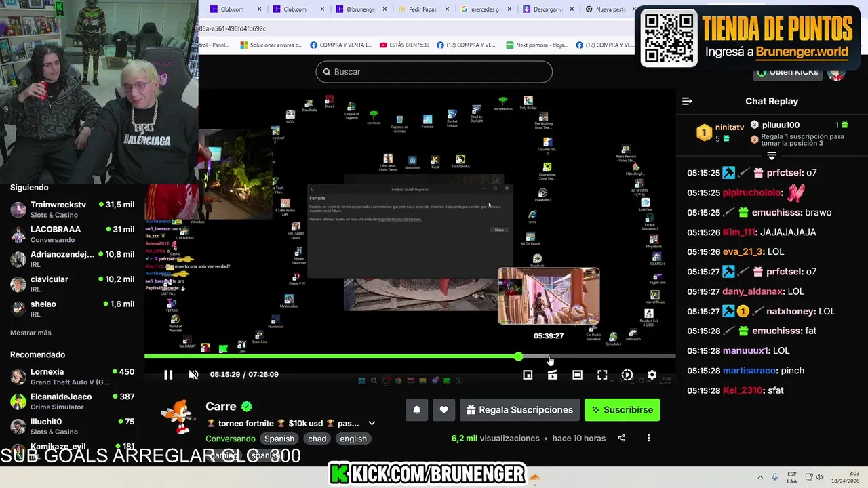Select the Spanish tag
868x488 pixels.
[x=279, y=439]
